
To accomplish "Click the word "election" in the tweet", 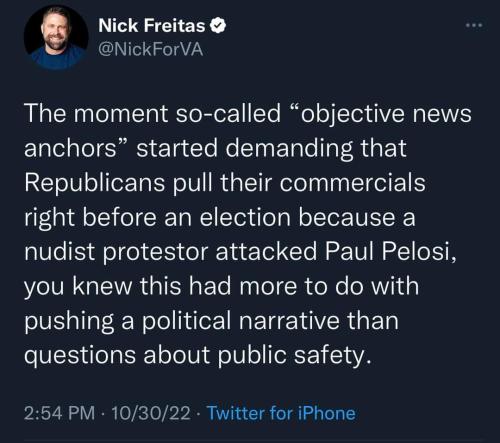I will click(x=245, y=217).
